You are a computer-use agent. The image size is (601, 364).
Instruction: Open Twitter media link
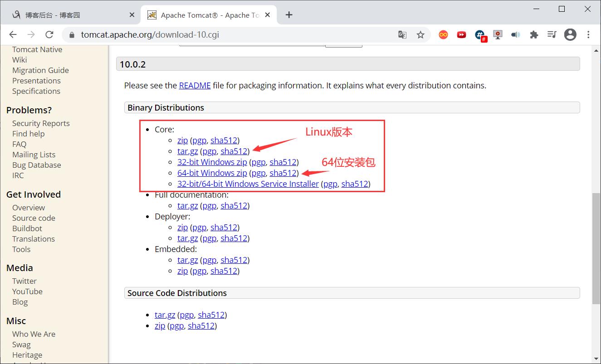tap(24, 281)
